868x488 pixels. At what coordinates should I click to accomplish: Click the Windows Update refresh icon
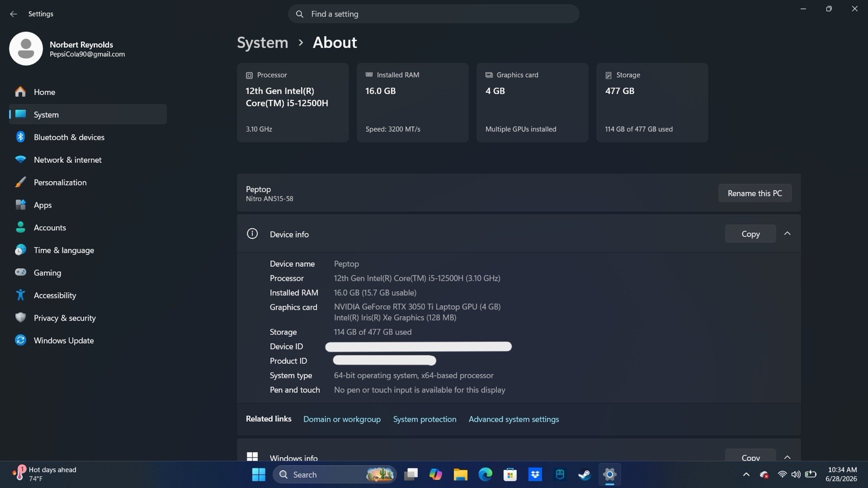coord(21,340)
